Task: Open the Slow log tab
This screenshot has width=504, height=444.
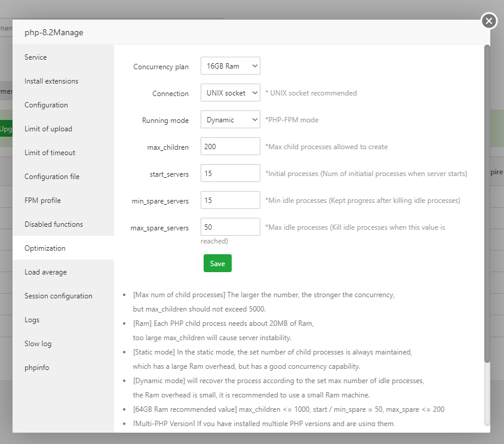Action: pyautogui.click(x=38, y=344)
